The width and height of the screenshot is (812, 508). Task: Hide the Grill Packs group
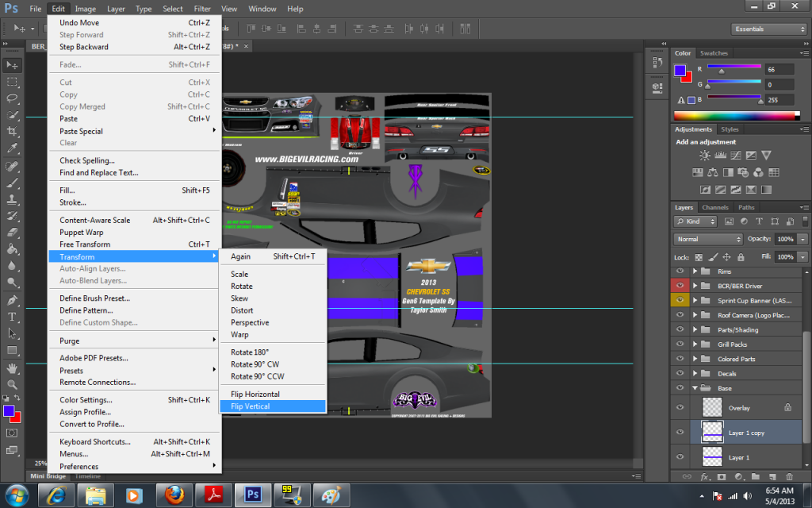680,344
